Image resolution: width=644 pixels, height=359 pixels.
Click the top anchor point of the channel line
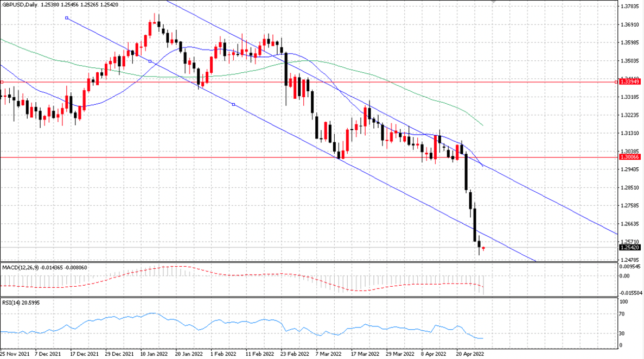pyautogui.click(x=67, y=18)
